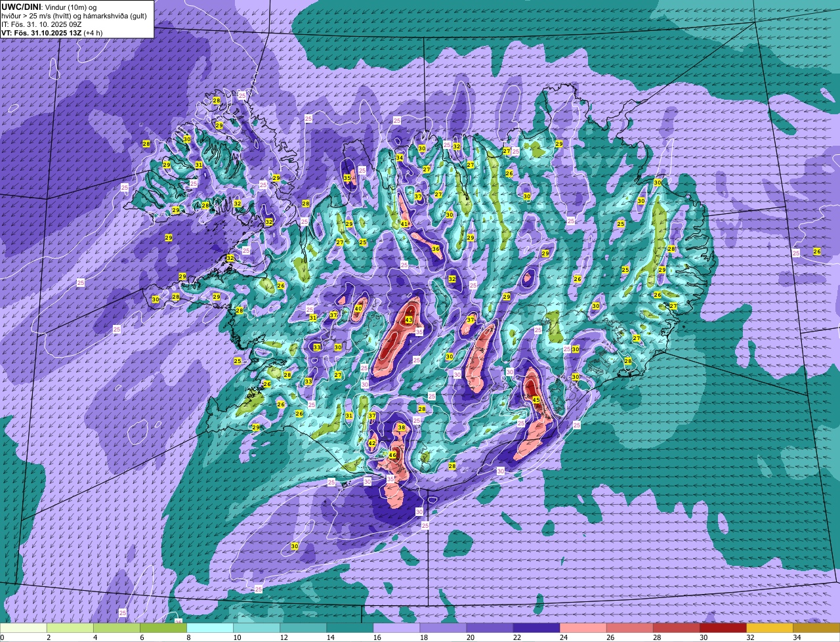840x642 pixels.
Task: Click the 16–18 lavender legend swatch
Action: [396, 628]
